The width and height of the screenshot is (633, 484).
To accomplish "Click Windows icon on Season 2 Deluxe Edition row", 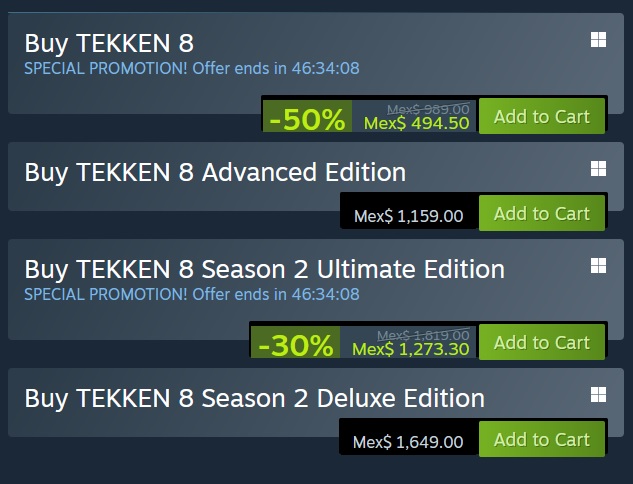I will 598,395.
